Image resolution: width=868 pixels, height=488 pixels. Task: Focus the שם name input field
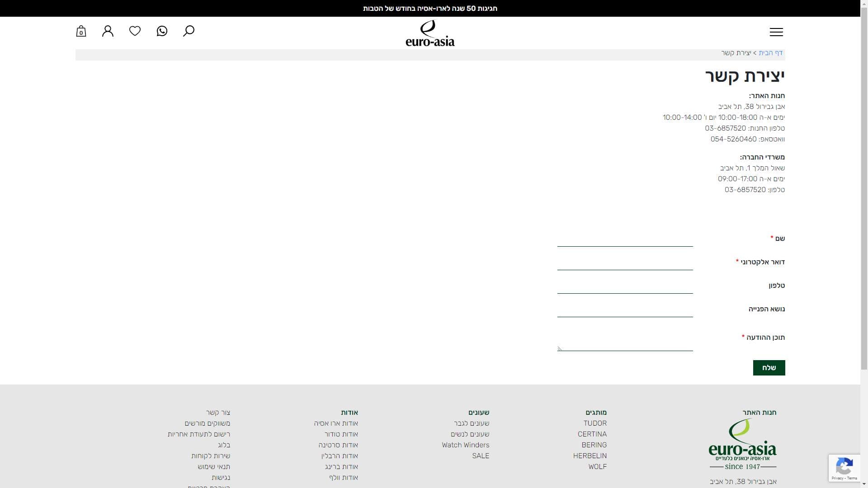pyautogui.click(x=625, y=239)
